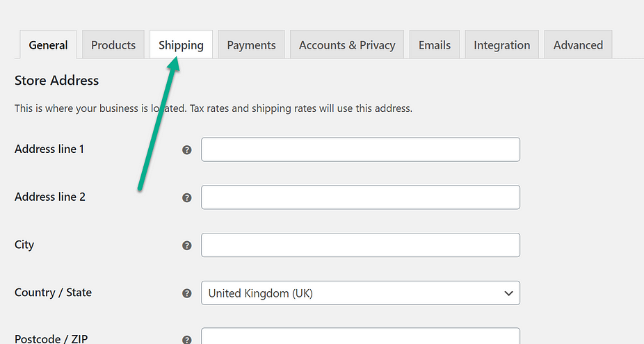The image size is (644, 344).
Task: Select the Shipping tab
Action: pos(181,45)
